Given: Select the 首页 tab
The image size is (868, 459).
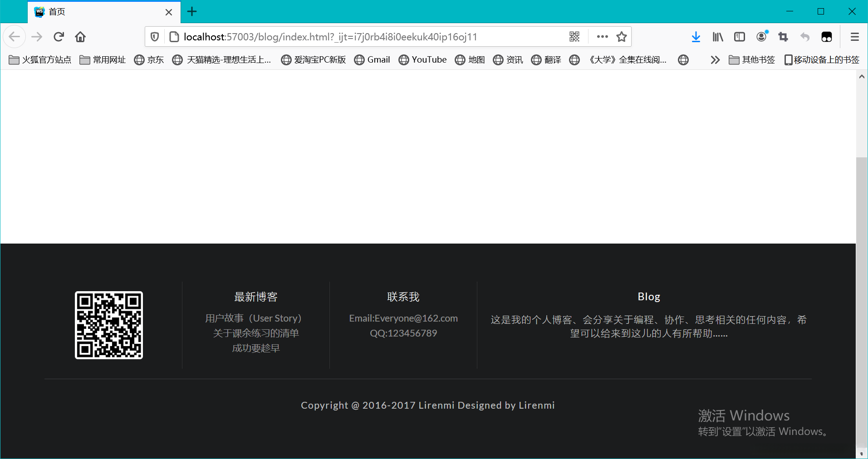Looking at the screenshot, I should 91,12.
